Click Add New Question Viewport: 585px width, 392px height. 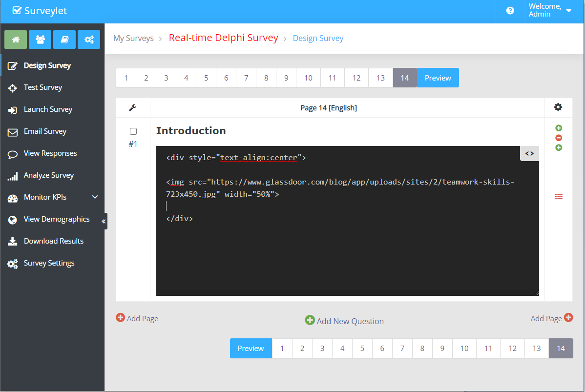(344, 321)
